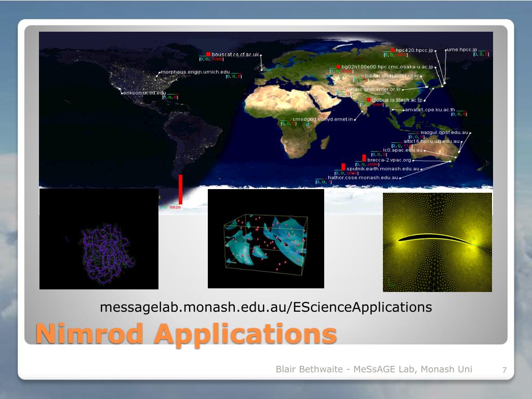Click the red load square beside globus.is.titech.ac.jp
Viewport: 532px width, 399px height.
click(369, 100)
